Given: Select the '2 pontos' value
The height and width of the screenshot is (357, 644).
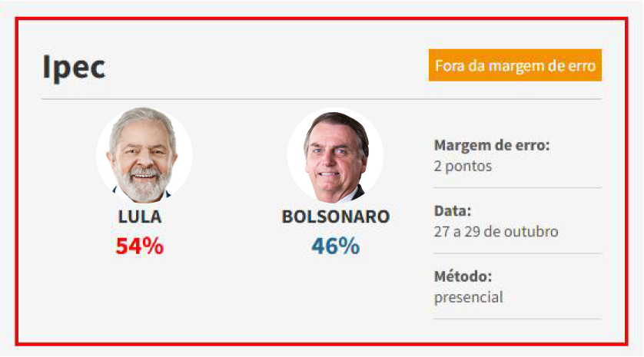Looking at the screenshot, I should (x=463, y=166).
